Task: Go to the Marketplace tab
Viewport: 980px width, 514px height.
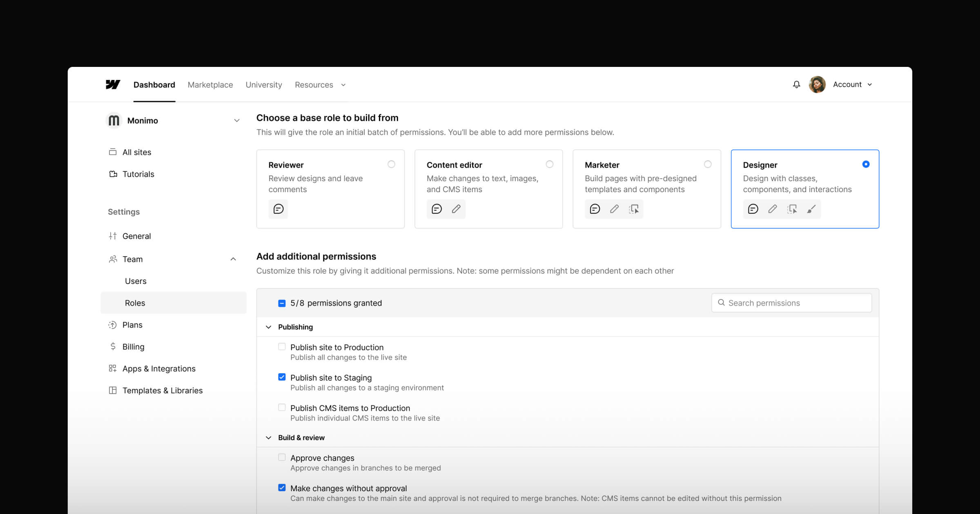Action: coord(210,85)
